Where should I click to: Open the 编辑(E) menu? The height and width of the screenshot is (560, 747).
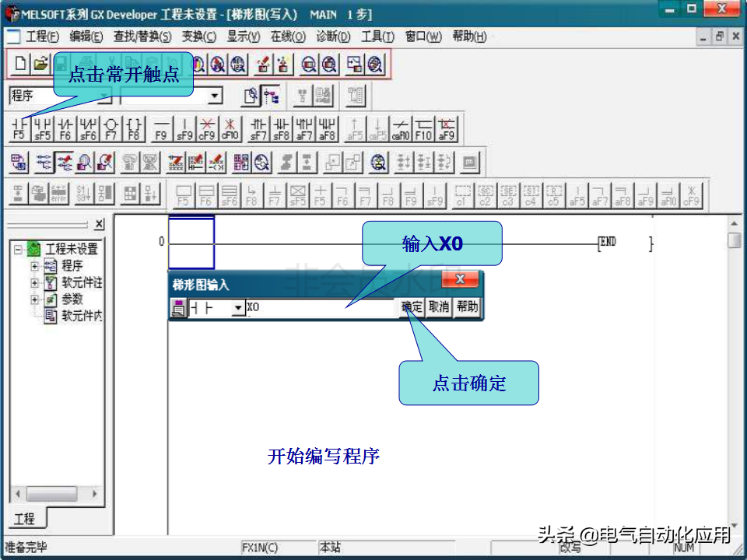click(x=86, y=37)
